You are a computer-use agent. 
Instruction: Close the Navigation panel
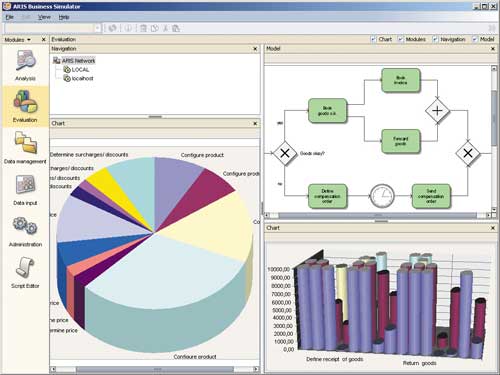coord(255,49)
